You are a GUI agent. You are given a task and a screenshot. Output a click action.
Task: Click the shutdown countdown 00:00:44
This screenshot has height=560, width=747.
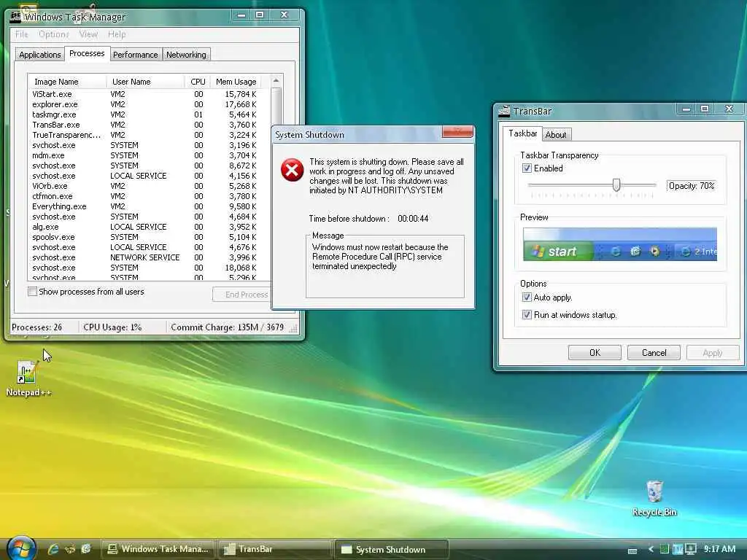[413, 219]
